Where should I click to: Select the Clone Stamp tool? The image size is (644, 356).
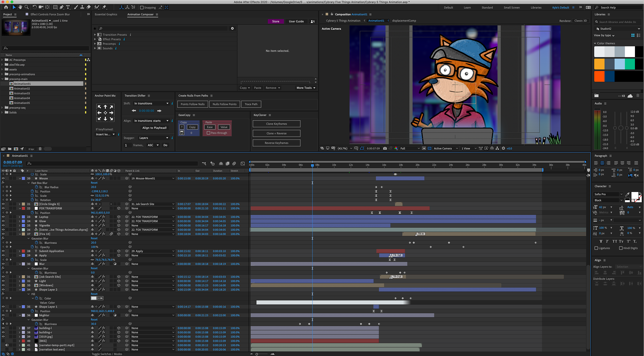click(82, 7)
